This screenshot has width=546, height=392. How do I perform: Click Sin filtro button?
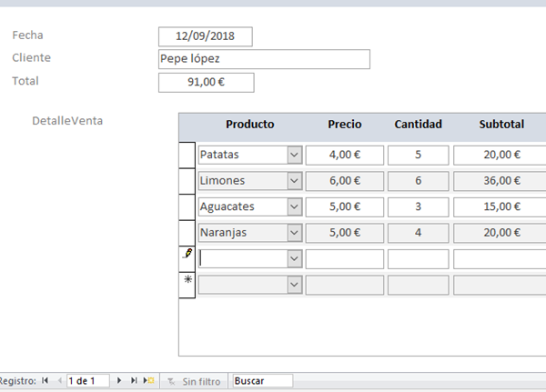194,382
